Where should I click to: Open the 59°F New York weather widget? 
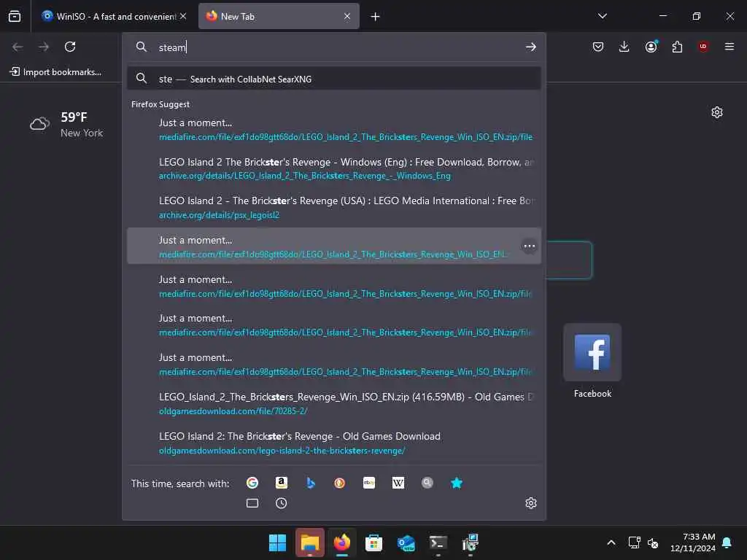tap(66, 125)
